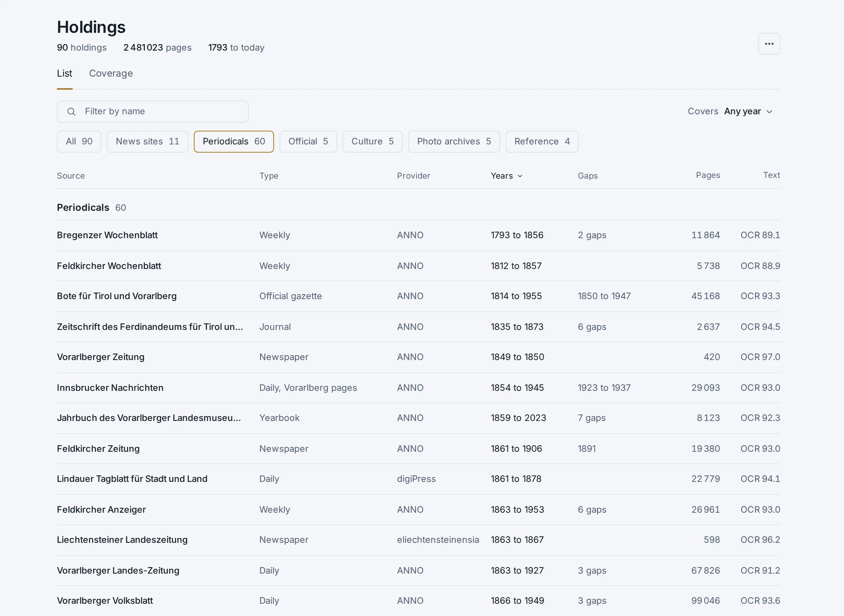
Task: Click the '1850 to 1947' gaps value
Action: point(604,296)
